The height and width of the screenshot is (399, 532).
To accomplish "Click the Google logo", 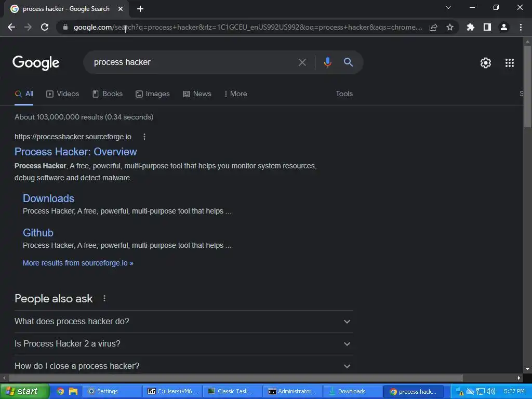I will click(x=36, y=62).
